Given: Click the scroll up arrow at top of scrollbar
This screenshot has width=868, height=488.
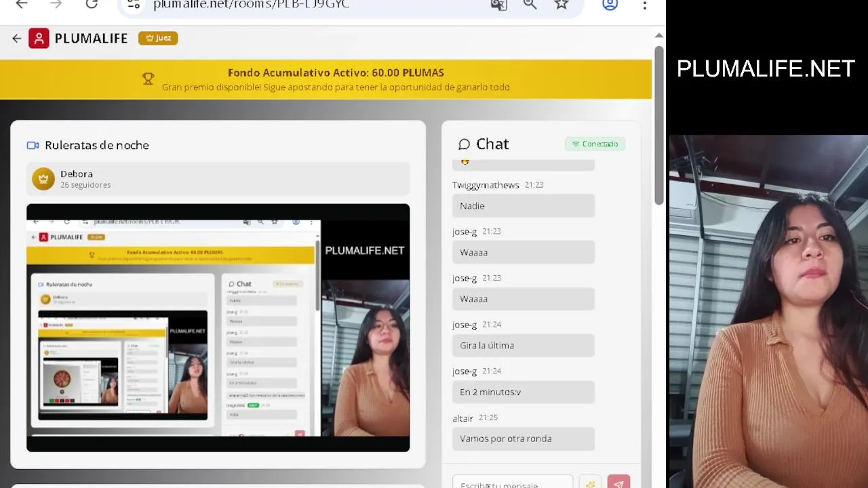Looking at the screenshot, I should pyautogui.click(x=658, y=35).
